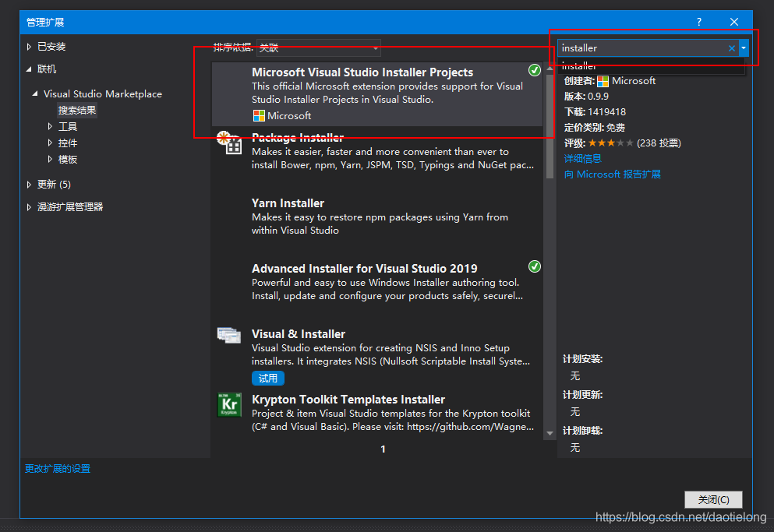Viewport: 774px width, 532px height.
Task: Click the 关闭(C) button
Action: [713, 500]
